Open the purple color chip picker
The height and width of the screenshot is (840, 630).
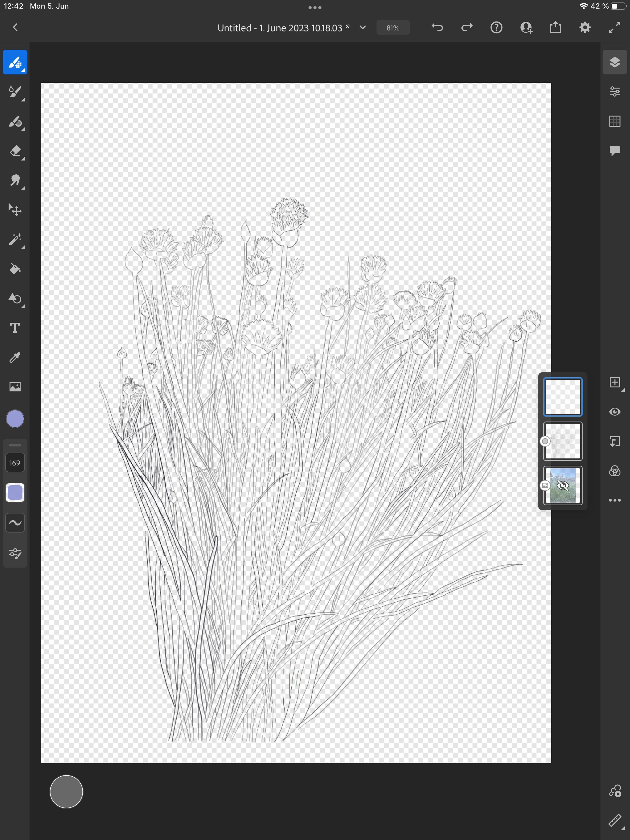(15, 418)
